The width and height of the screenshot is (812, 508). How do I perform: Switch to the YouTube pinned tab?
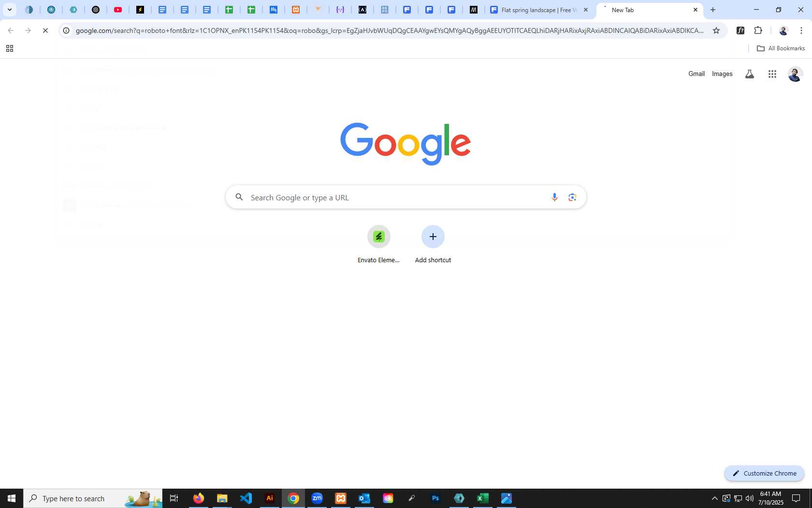tap(118, 10)
